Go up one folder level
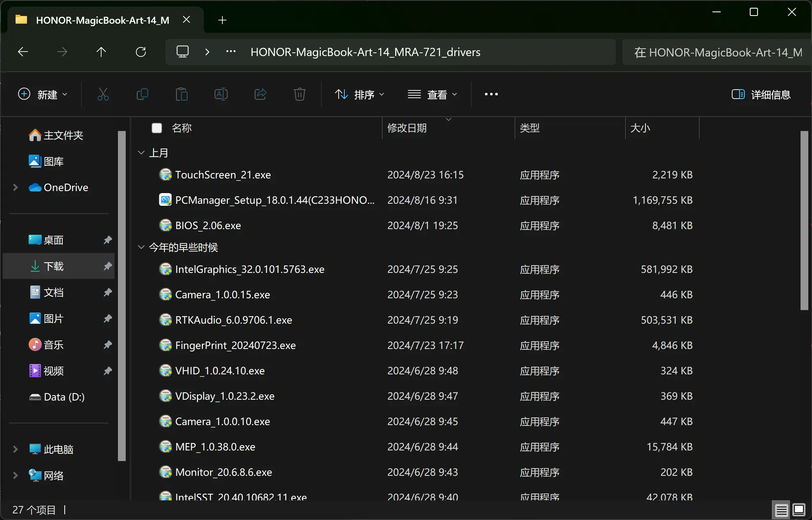 coord(101,52)
